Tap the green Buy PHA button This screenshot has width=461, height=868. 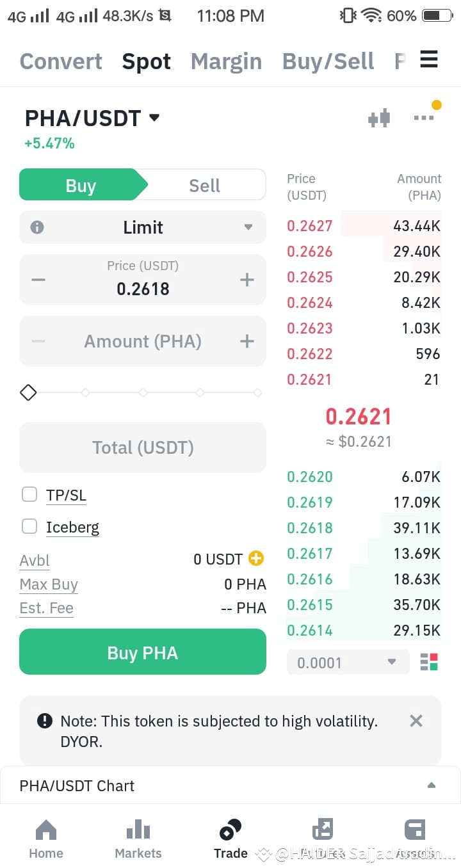coord(143,652)
